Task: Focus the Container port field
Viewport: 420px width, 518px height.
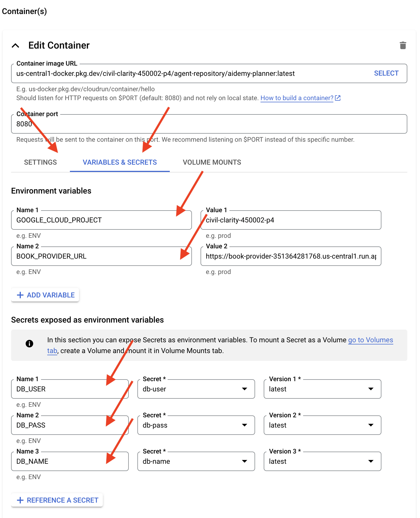Action: [209, 124]
